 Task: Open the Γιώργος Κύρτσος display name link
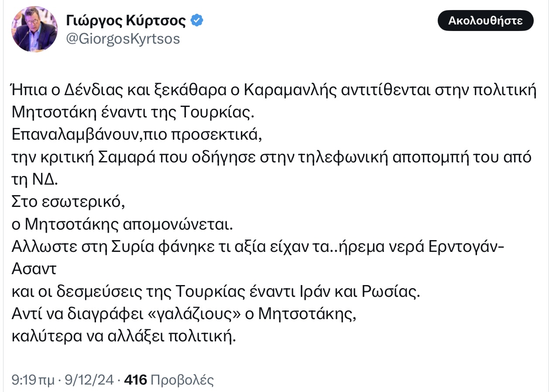tap(126, 21)
